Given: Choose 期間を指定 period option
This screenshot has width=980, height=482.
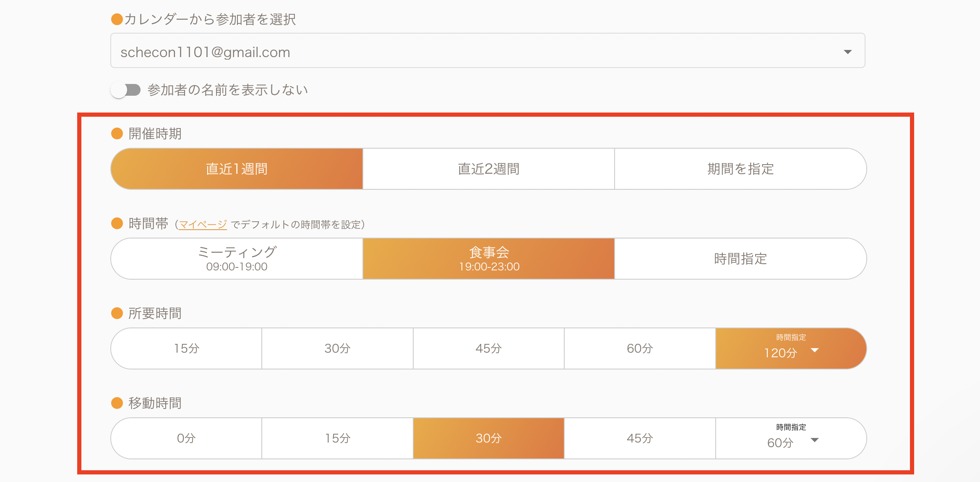Looking at the screenshot, I should 740,169.
